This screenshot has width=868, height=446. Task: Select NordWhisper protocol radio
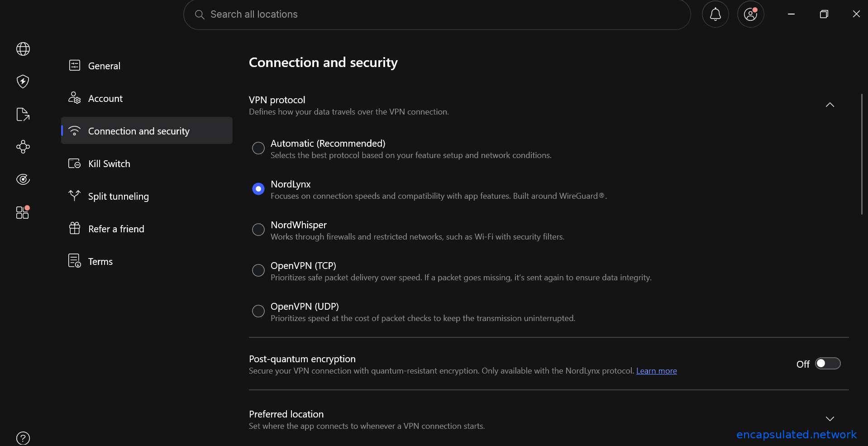(258, 230)
